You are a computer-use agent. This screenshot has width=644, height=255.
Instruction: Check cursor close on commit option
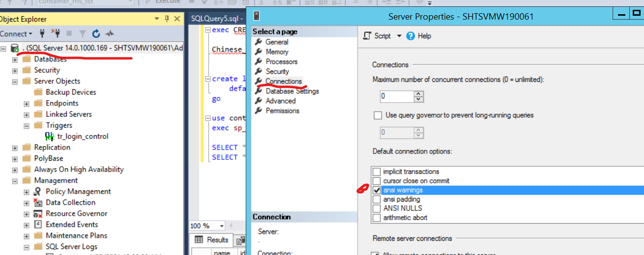377,181
